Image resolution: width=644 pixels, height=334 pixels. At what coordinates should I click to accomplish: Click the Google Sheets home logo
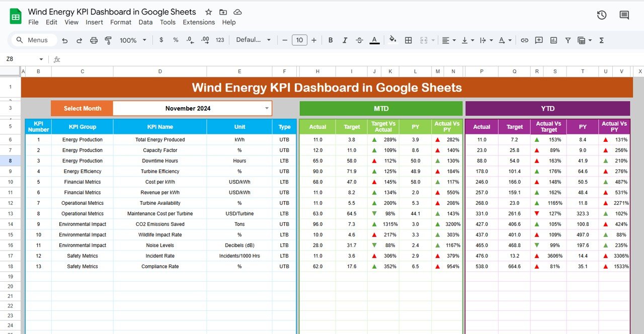pyautogui.click(x=16, y=16)
